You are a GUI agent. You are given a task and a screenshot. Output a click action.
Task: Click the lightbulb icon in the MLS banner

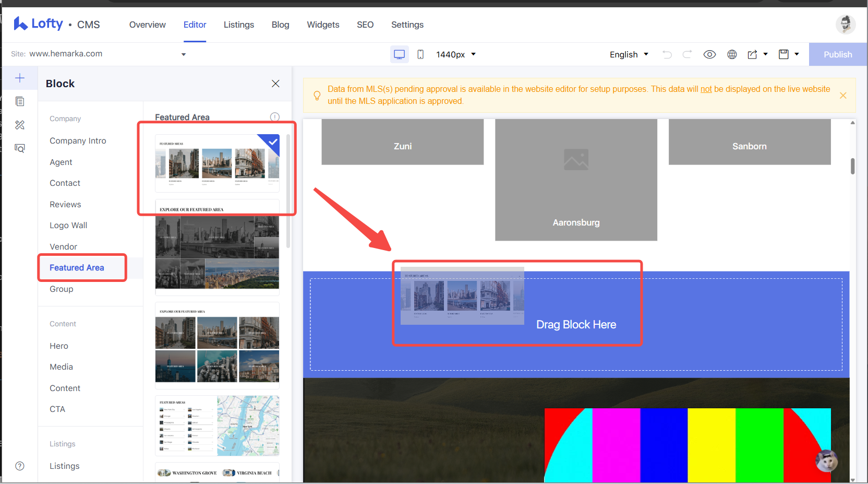(317, 96)
